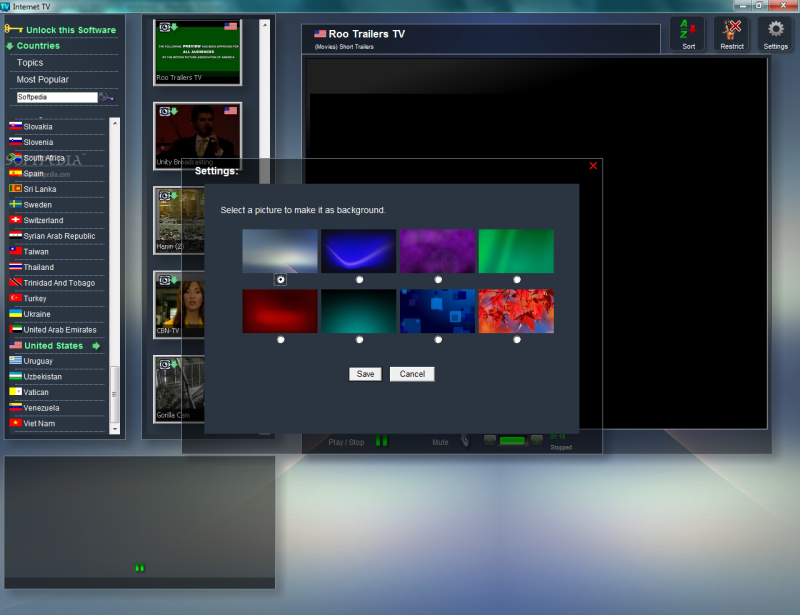Click record icon on Gorilla Cam thumbnail
Screen dimensions: 800x615
pos(165,364)
